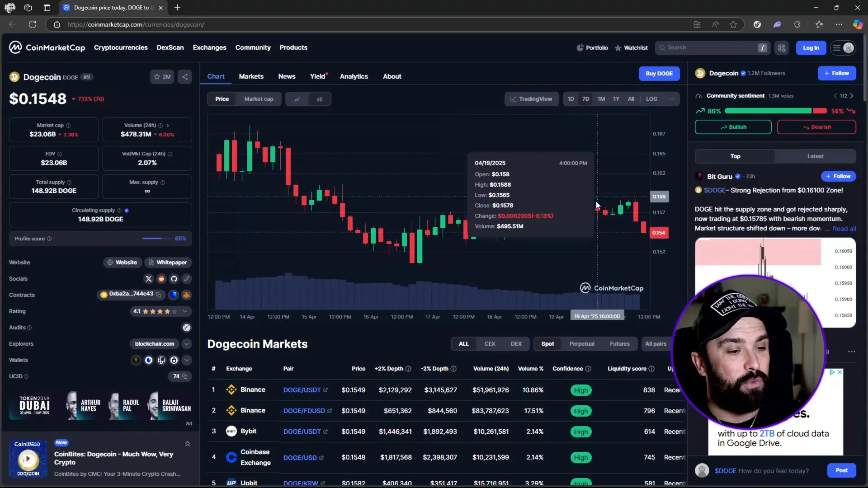Viewport: 868px width, 488px height.
Task: Open the Analytics tab
Action: click(354, 76)
